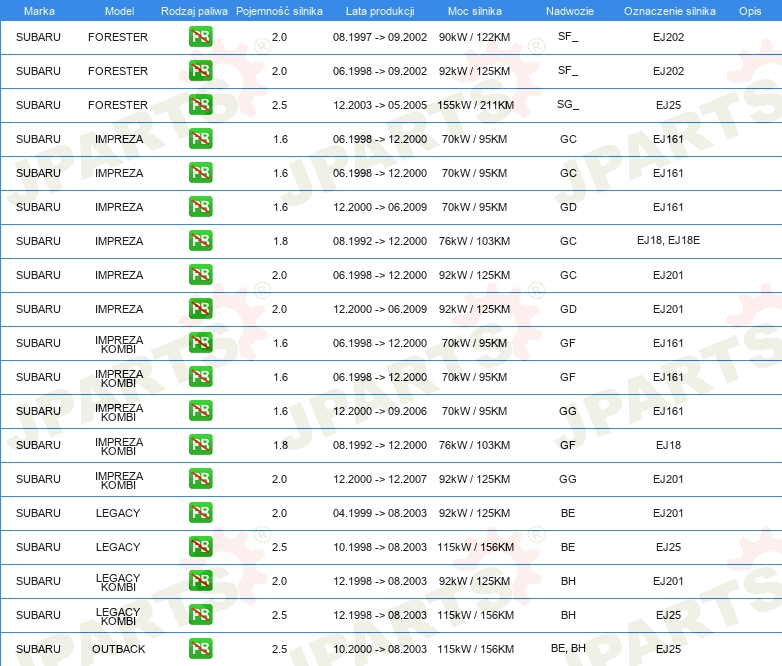782x666 pixels.
Task: Click fuel icon in Impreza 2.0 GC row
Action: pos(200,275)
